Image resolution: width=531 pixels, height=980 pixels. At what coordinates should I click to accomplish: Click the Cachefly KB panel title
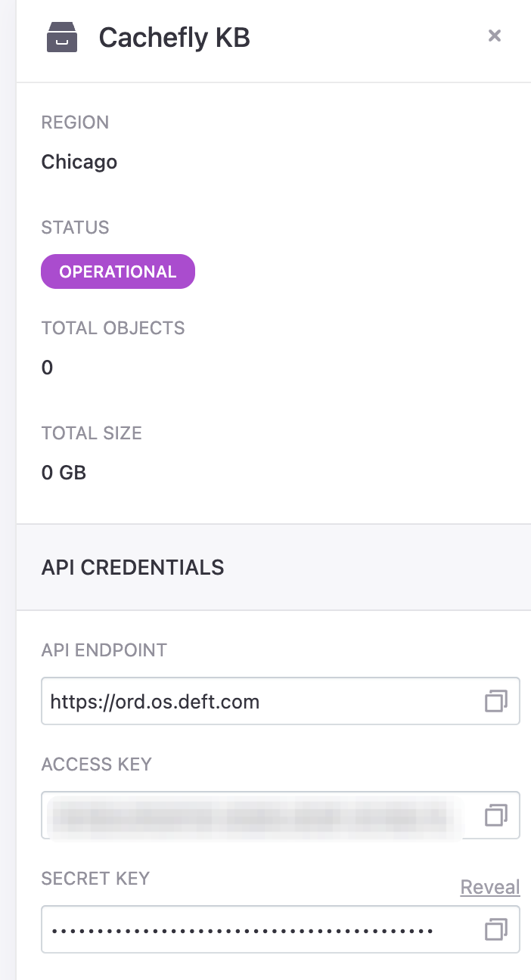174,37
